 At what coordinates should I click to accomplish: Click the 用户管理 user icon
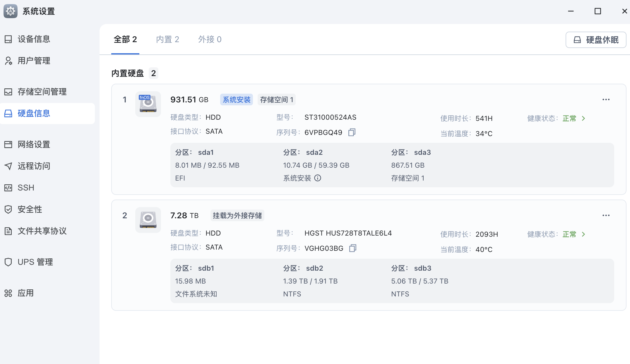click(x=8, y=61)
